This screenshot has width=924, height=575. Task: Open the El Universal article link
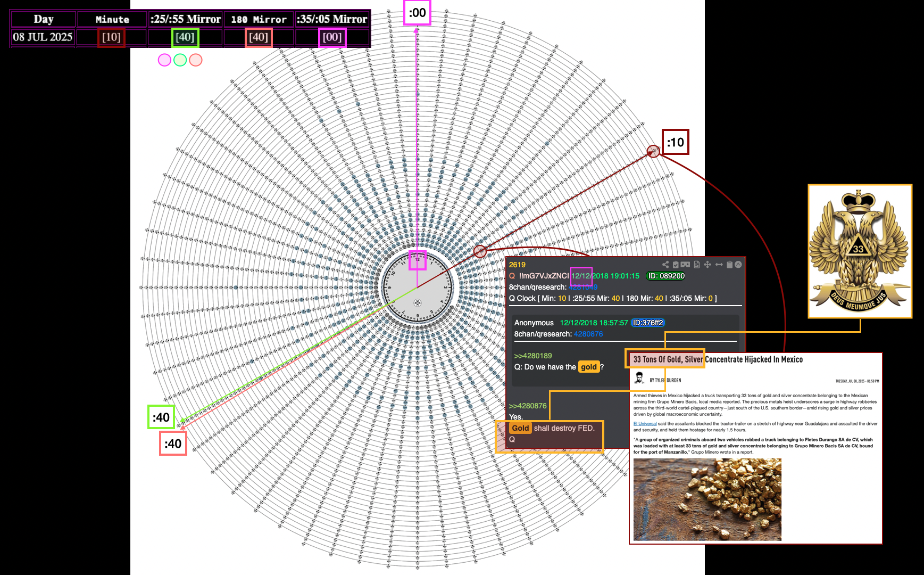(x=645, y=424)
